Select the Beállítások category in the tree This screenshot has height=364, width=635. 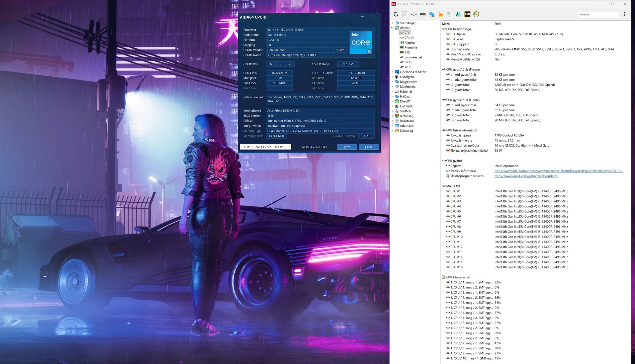pos(407,121)
